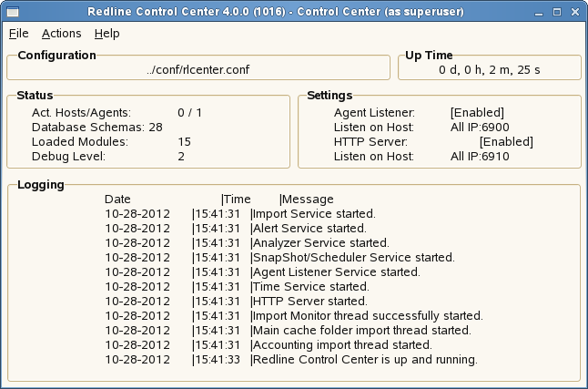Select the Act. Hosts/Agents status value
This screenshot has height=389, width=588.
coord(189,112)
